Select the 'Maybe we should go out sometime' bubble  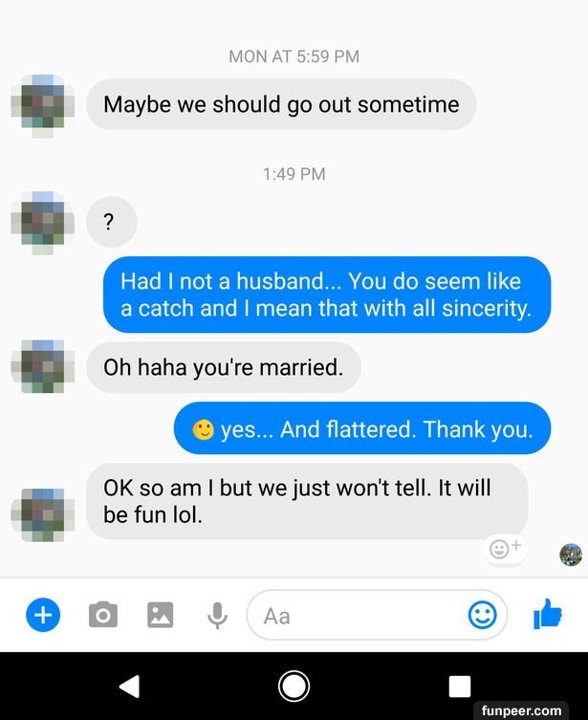[x=281, y=104]
